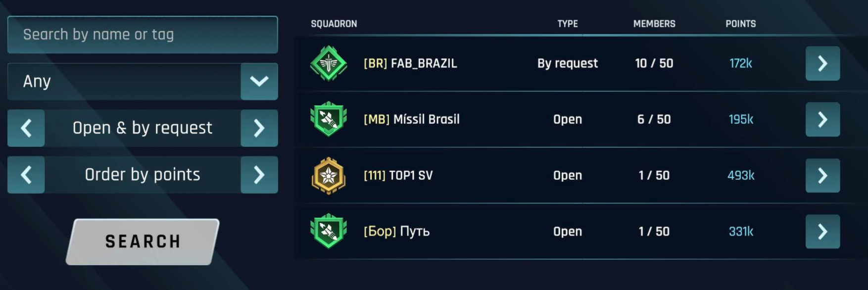Viewport: 868px width, 290px height.
Task: Cycle to previous sort order option
Action: (26, 175)
